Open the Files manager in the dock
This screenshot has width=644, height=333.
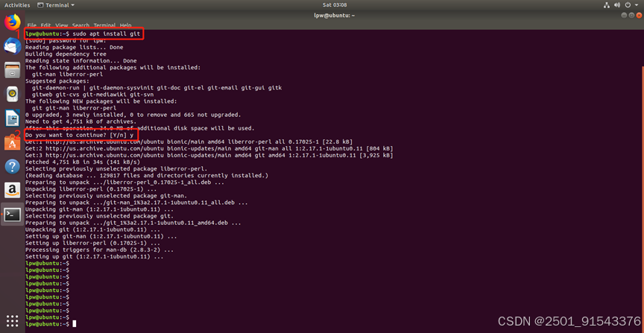(x=13, y=70)
